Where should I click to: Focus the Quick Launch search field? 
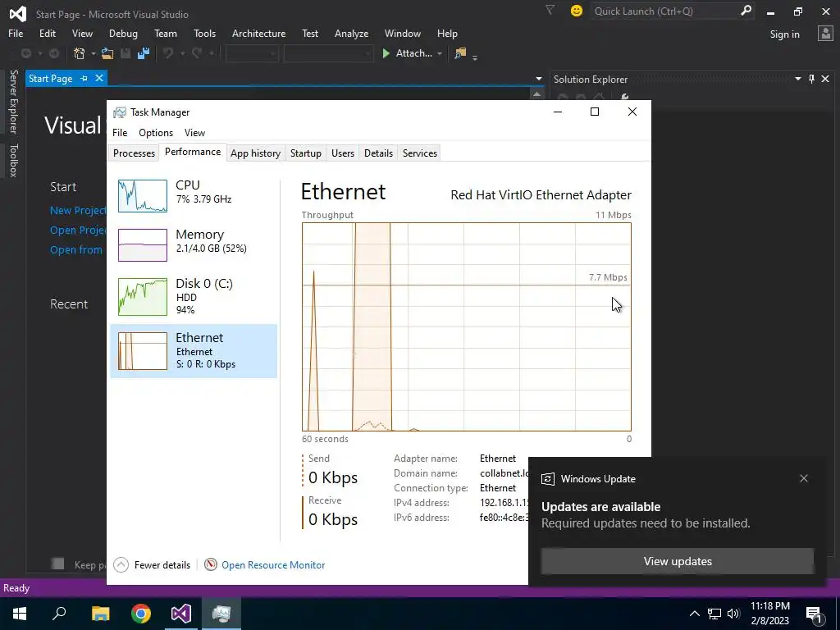pyautogui.click(x=664, y=11)
